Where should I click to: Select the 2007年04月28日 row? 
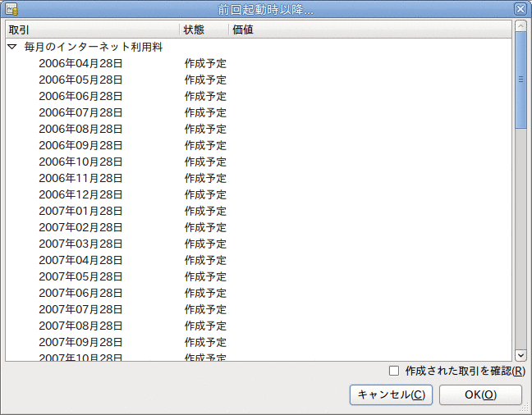pyautogui.click(x=259, y=260)
